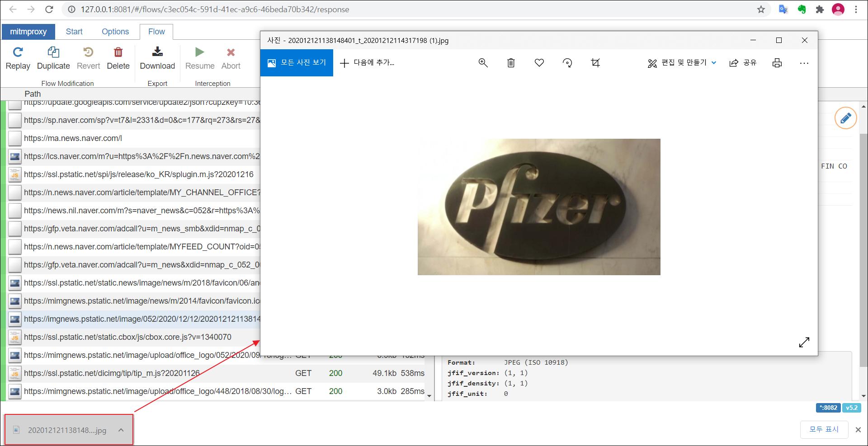The height and width of the screenshot is (446, 868).
Task: Reload the browser page
Action: 49,9
